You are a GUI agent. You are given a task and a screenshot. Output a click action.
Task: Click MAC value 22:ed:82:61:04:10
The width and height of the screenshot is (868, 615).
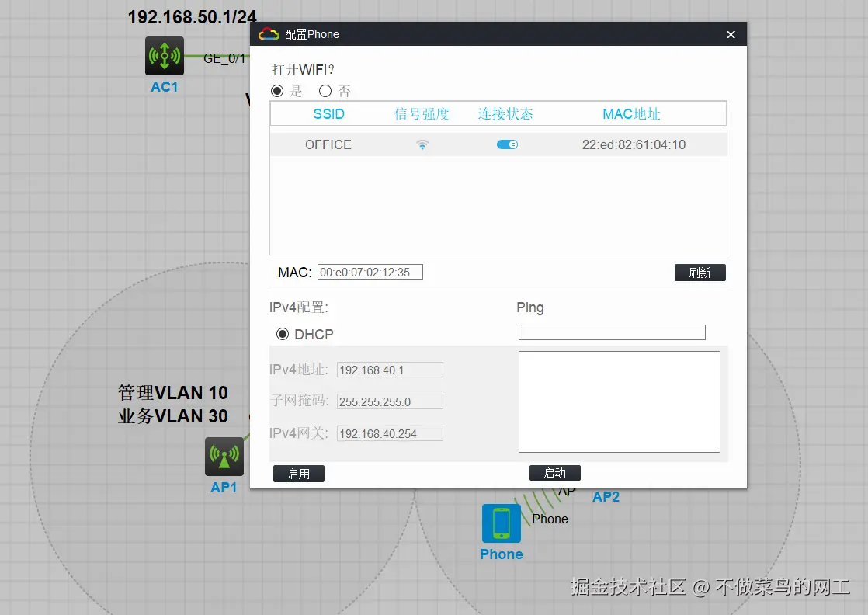point(634,144)
